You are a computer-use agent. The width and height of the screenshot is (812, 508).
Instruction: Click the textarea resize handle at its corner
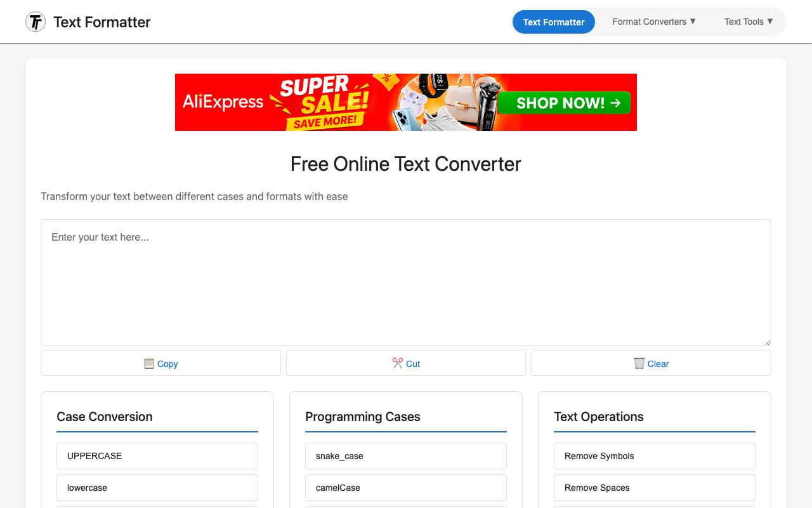[767, 342]
